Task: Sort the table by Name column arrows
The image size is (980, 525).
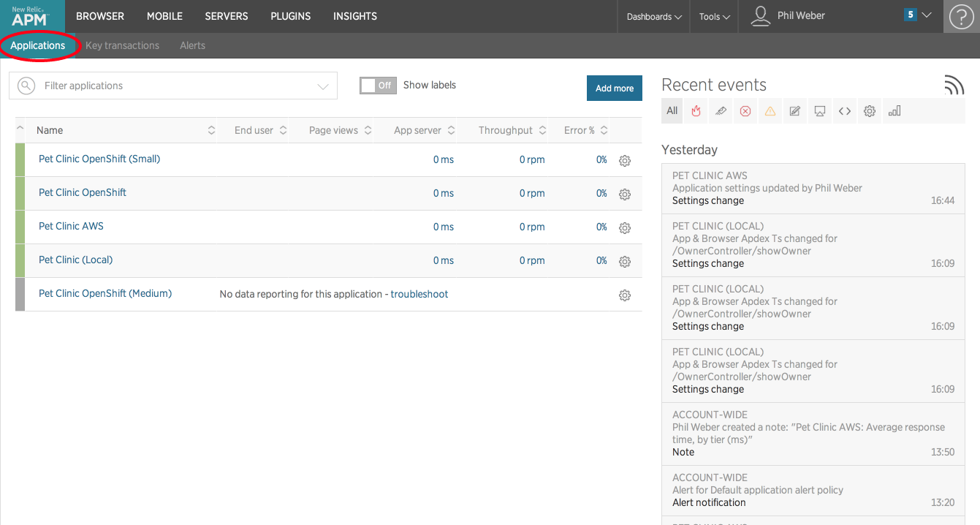Action: pos(211,130)
